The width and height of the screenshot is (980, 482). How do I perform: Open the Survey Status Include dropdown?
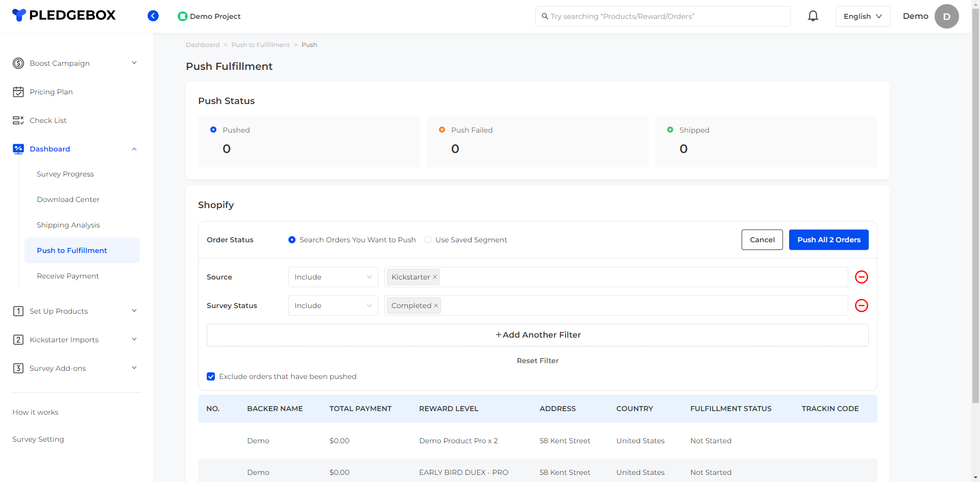pyautogui.click(x=333, y=306)
